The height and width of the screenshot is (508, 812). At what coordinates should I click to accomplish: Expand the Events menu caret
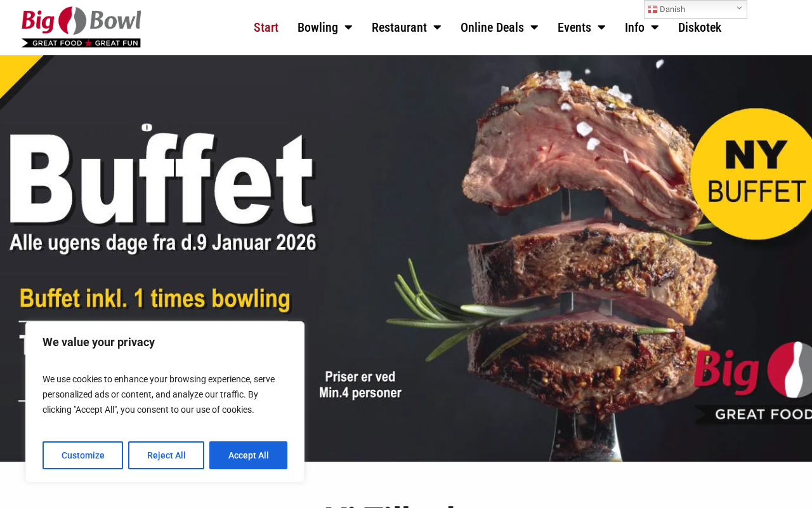[601, 27]
